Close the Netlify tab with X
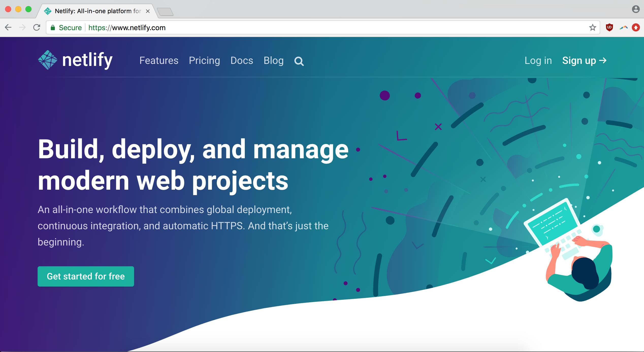 148,11
